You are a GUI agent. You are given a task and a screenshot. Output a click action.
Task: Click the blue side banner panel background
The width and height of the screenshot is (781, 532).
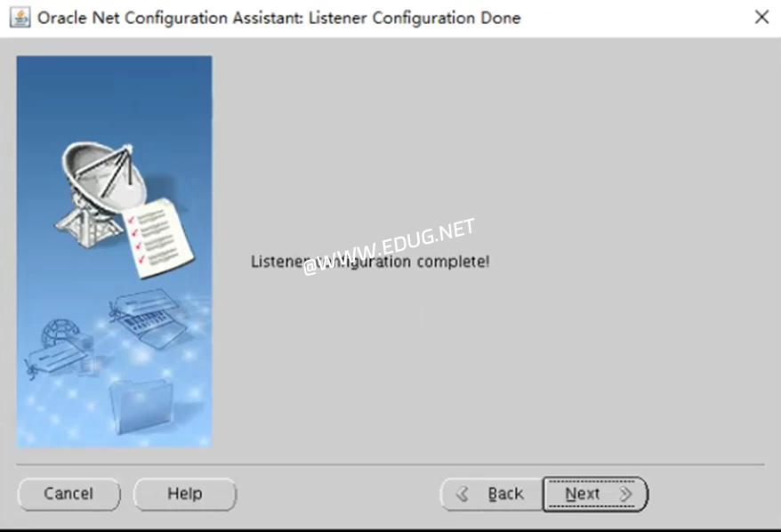coord(114,100)
